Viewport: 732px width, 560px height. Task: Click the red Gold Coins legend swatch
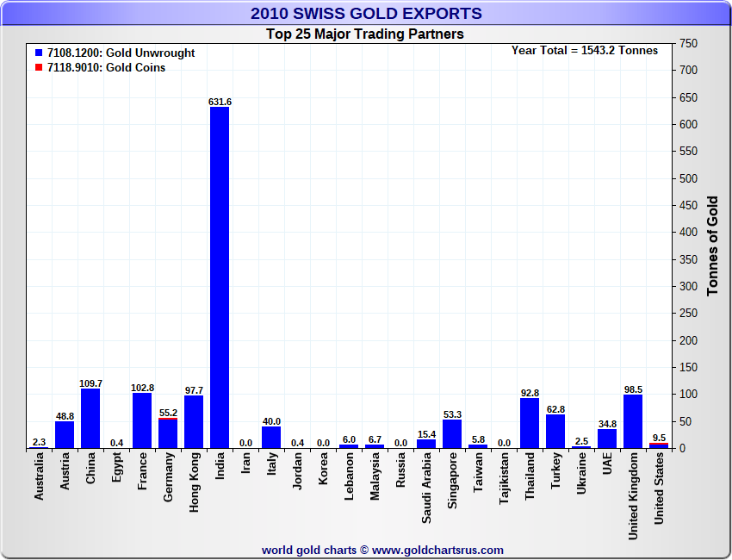(x=39, y=68)
